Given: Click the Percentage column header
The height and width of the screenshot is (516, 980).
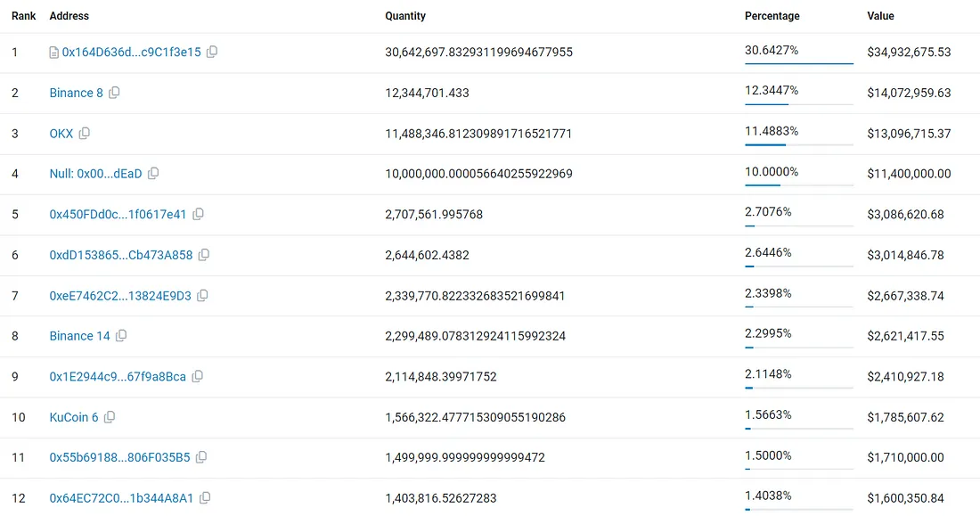Looking at the screenshot, I should [772, 16].
